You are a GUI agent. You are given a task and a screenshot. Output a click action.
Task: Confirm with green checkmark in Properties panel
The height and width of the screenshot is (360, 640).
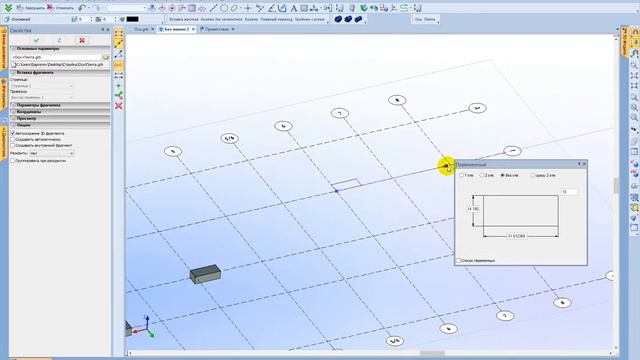pyautogui.click(x=36, y=40)
